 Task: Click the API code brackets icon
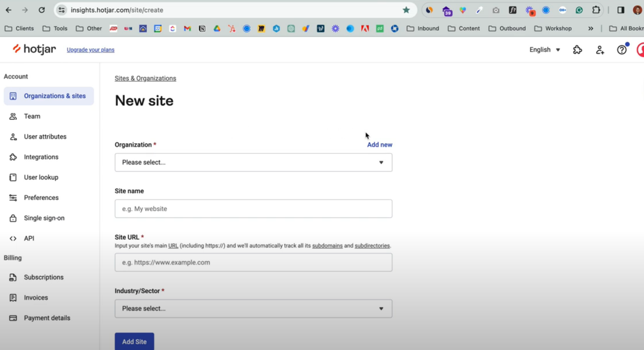coord(13,239)
